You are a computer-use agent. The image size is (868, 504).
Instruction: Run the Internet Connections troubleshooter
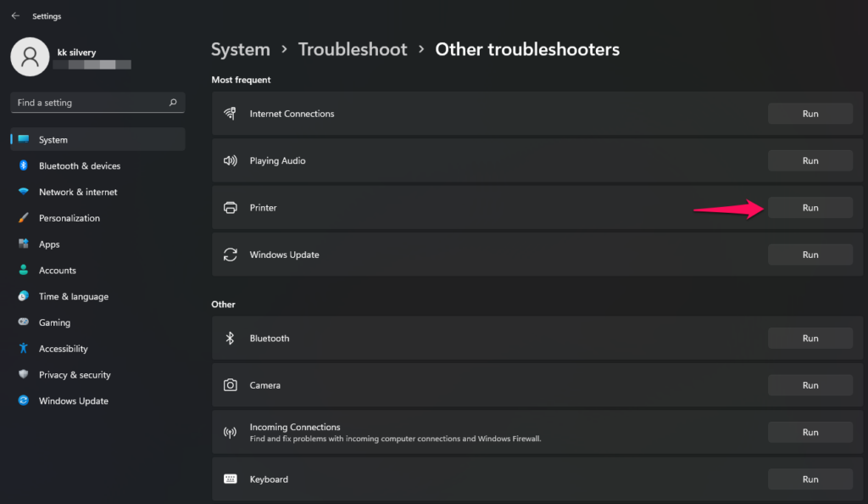[x=810, y=114]
